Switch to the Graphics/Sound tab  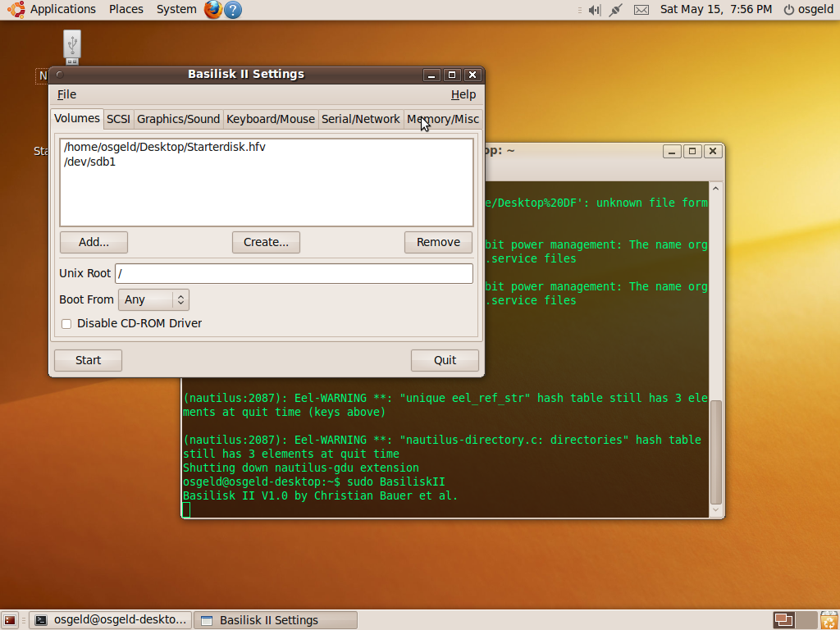coord(178,119)
